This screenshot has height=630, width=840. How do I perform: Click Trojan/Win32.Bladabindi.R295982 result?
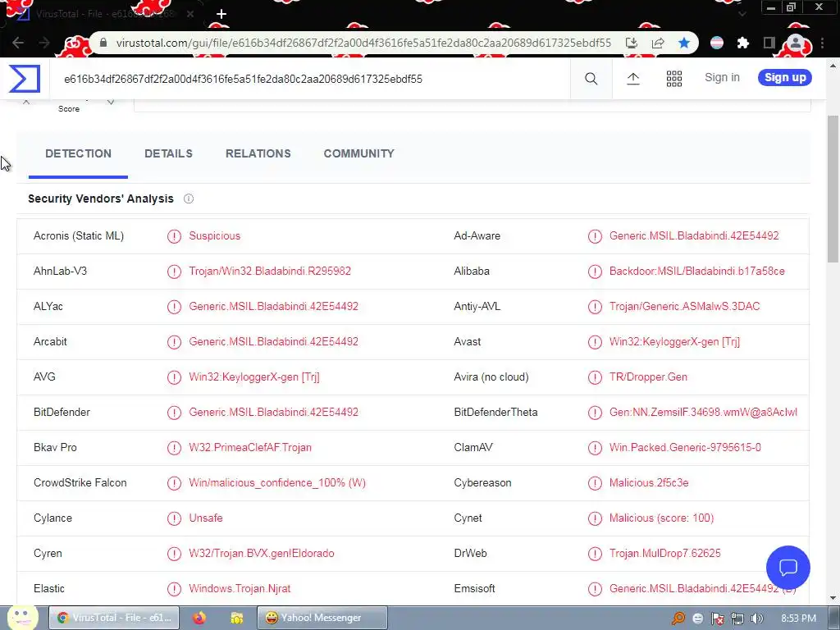270,271
